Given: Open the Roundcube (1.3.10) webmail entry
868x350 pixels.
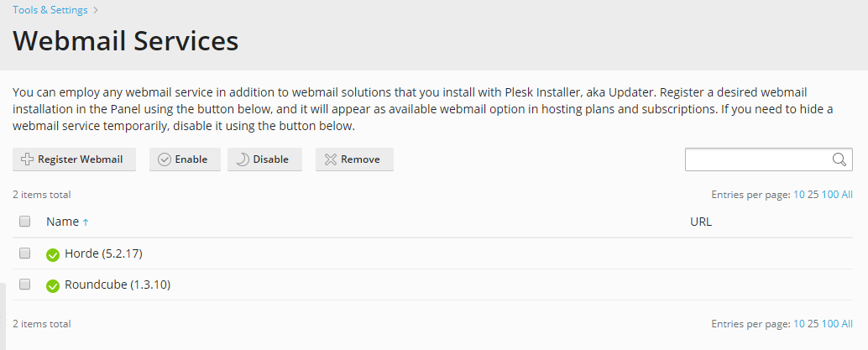Looking at the screenshot, I should (x=118, y=285).
